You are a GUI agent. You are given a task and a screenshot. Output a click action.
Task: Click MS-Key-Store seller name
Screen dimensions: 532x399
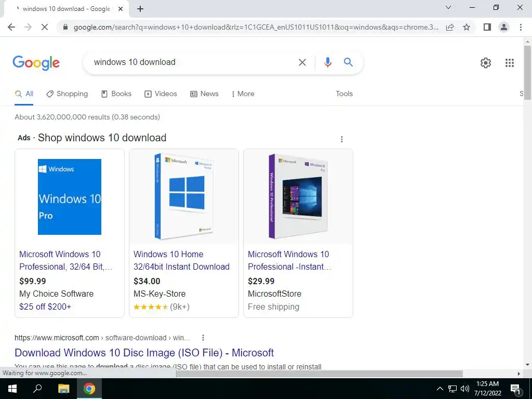pyautogui.click(x=159, y=294)
